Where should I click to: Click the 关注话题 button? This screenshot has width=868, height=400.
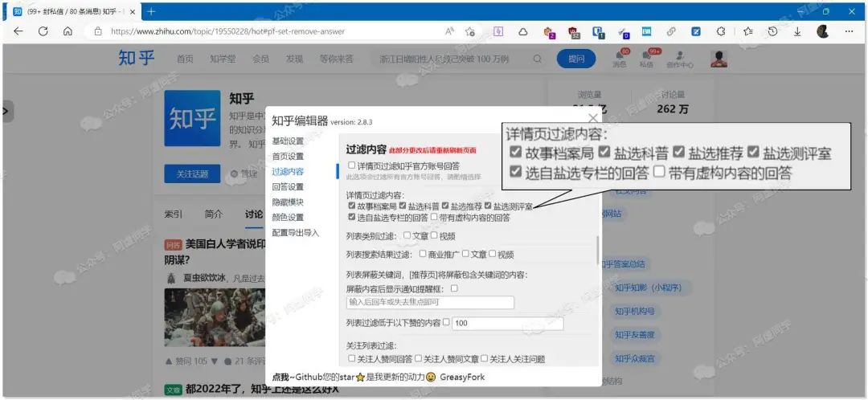[192, 173]
